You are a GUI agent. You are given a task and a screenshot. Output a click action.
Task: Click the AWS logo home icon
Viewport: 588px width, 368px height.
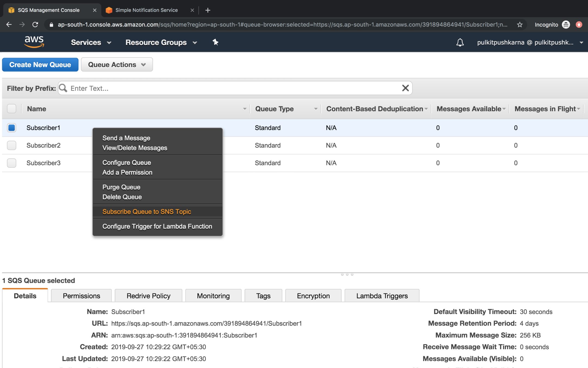[34, 42]
